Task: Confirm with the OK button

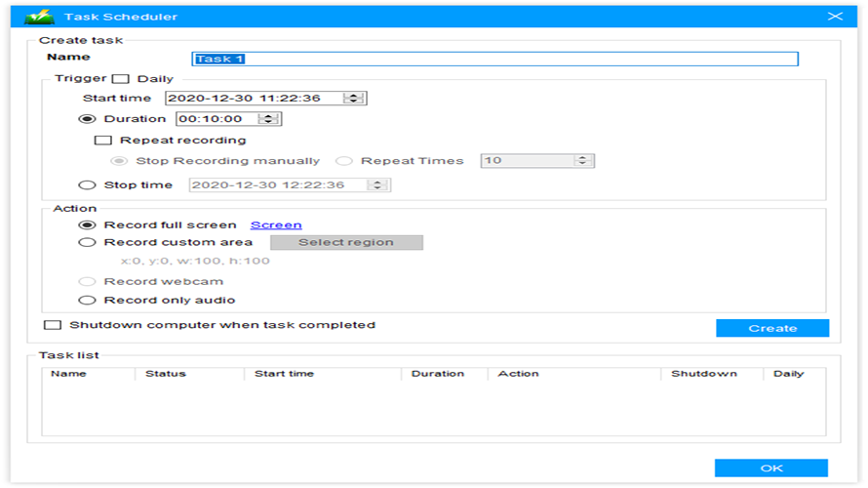Action: pyautogui.click(x=771, y=468)
